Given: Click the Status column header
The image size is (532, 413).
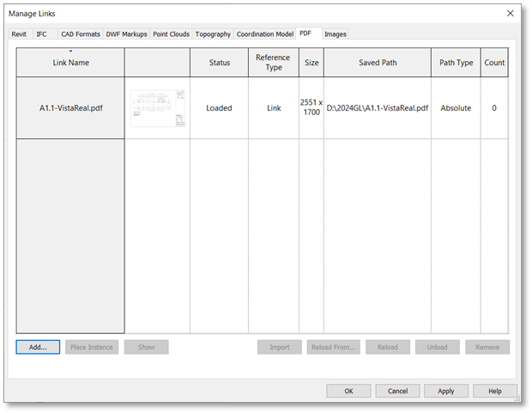Looking at the screenshot, I should (x=219, y=63).
